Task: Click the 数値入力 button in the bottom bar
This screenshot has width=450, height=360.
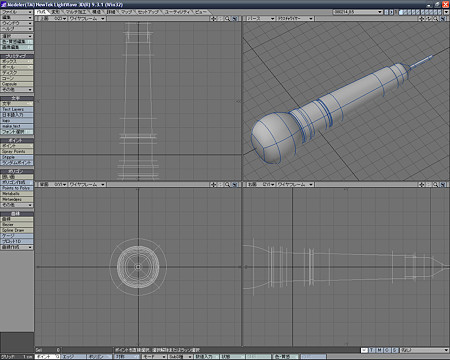Action: click(206, 357)
